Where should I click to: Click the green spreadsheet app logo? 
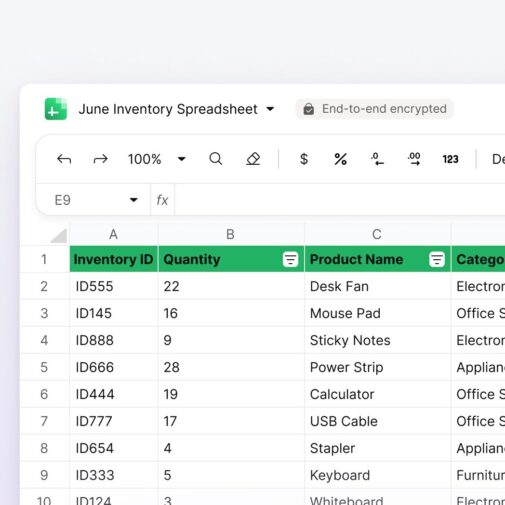coord(56,109)
